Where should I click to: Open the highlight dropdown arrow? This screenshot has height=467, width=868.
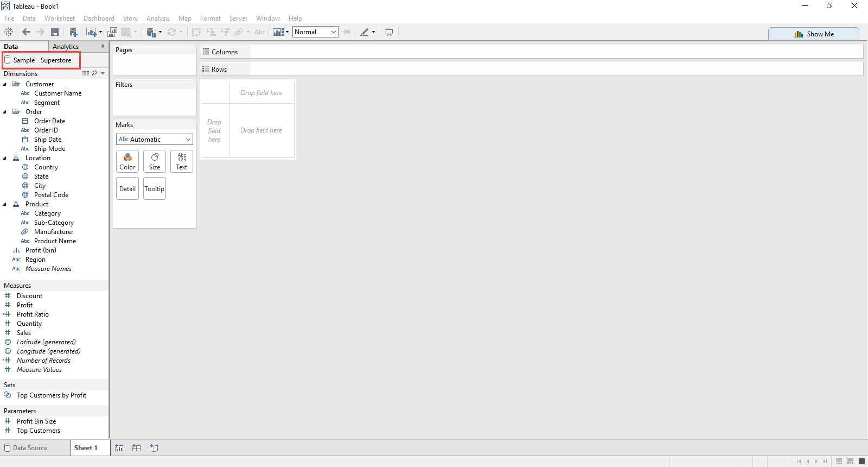pyautogui.click(x=373, y=32)
